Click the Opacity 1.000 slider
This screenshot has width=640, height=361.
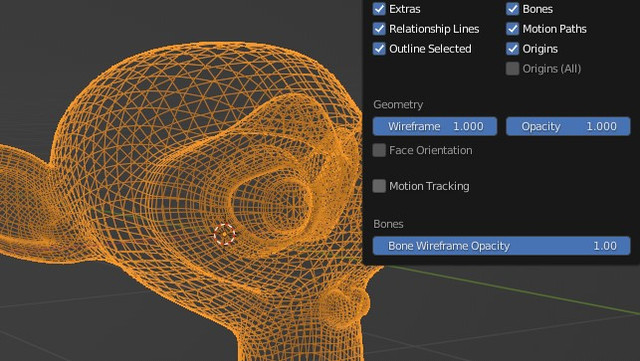(x=568, y=126)
